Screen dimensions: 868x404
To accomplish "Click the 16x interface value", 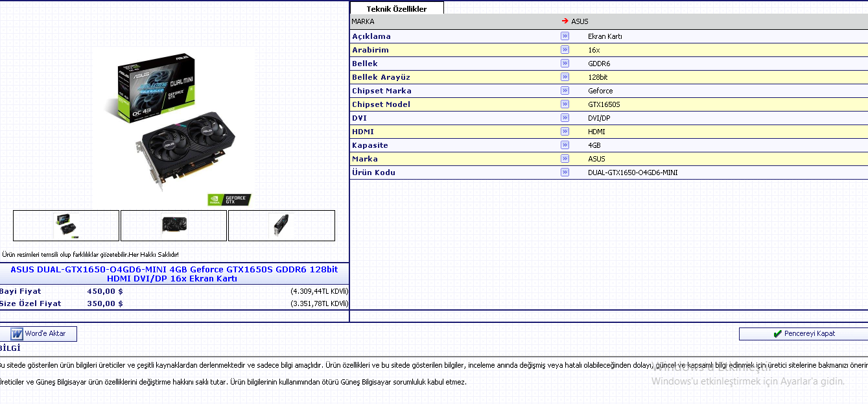I will click(594, 50).
